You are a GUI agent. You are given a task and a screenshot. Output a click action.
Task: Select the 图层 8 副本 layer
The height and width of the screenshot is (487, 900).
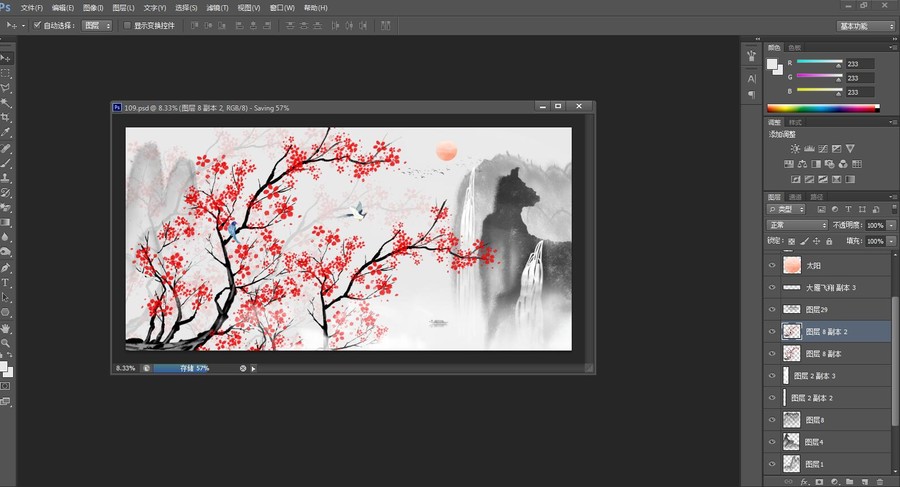(829, 354)
